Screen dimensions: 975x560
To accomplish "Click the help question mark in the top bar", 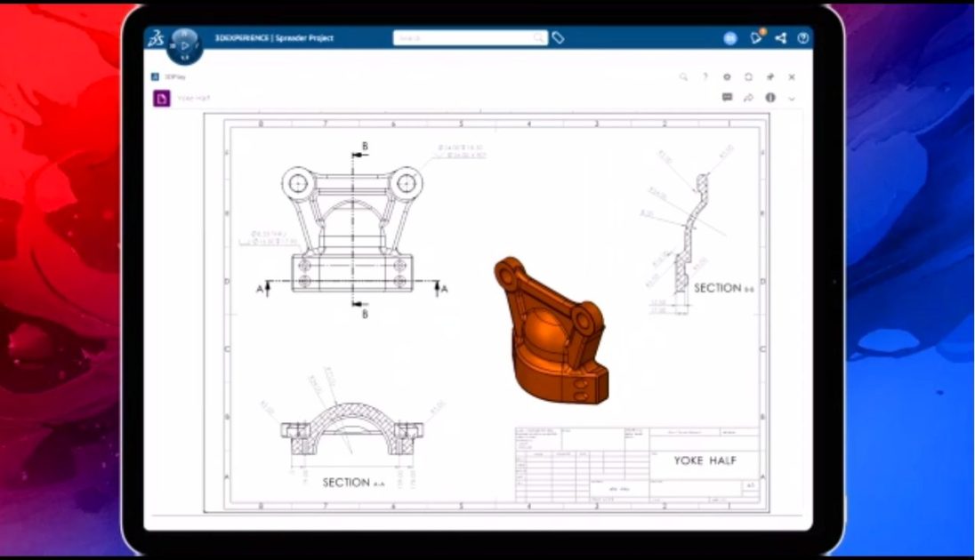I will pyautogui.click(x=802, y=38).
